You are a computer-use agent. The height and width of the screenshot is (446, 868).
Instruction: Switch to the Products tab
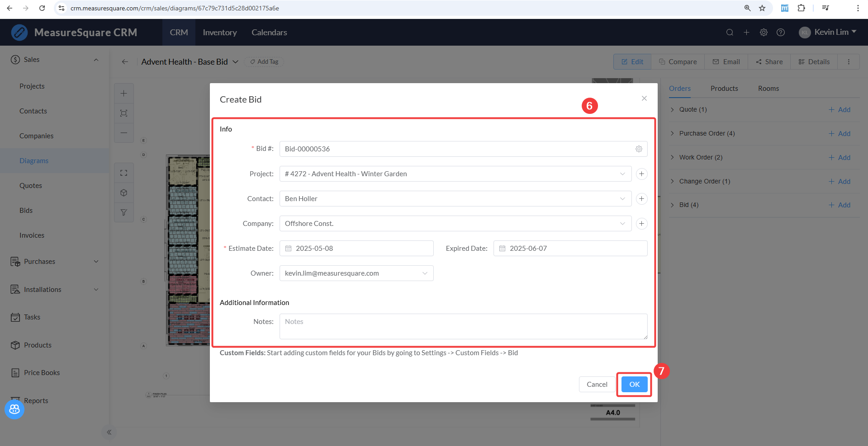tap(724, 89)
